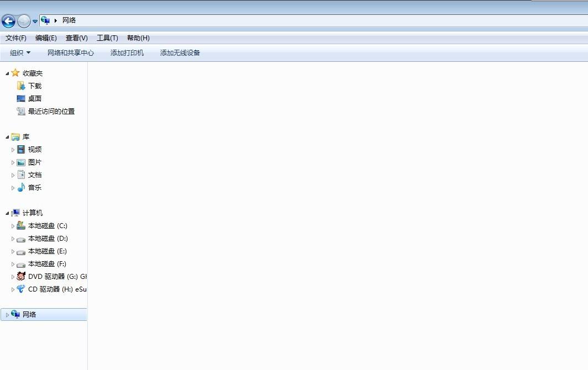Open 下载 in favorites
This screenshot has width=588, height=370.
[35, 86]
